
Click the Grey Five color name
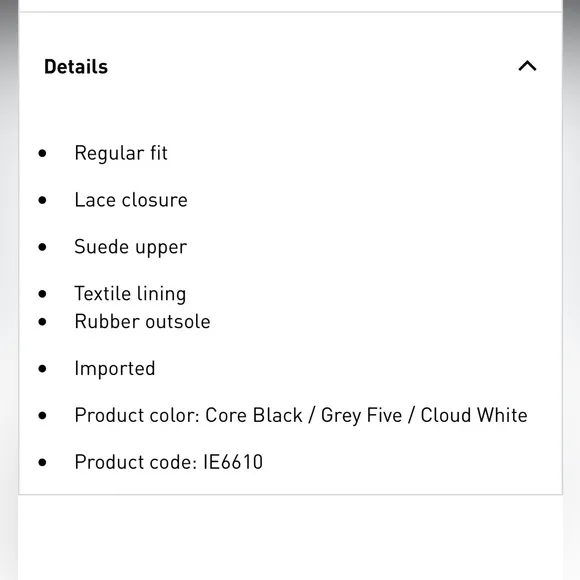coord(361,415)
